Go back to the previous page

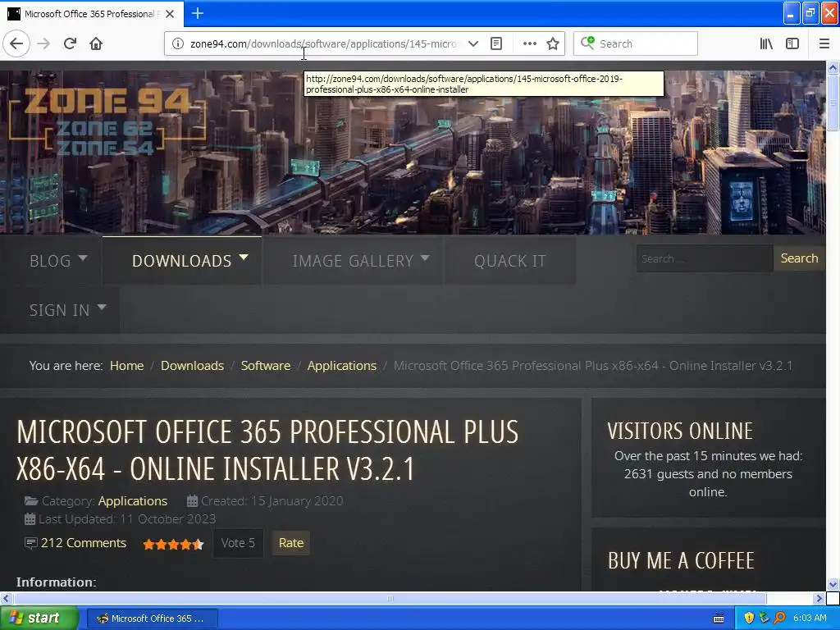pyautogui.click(x=16, y=43)
